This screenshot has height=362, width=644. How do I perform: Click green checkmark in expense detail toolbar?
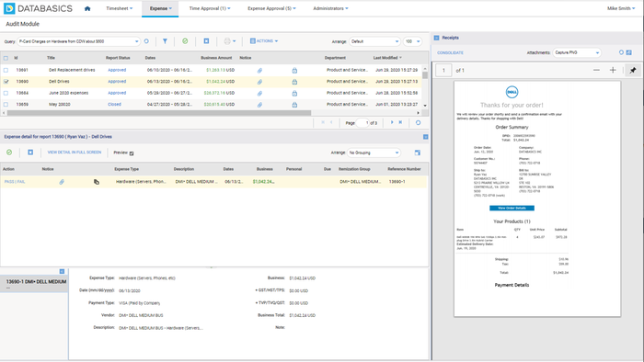point(9,153)
